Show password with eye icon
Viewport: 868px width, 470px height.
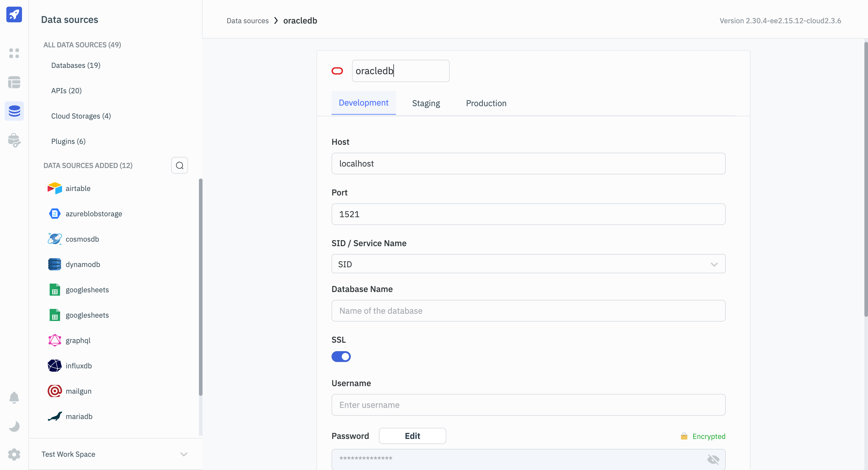pyautogui.click(x=713, y=459)
